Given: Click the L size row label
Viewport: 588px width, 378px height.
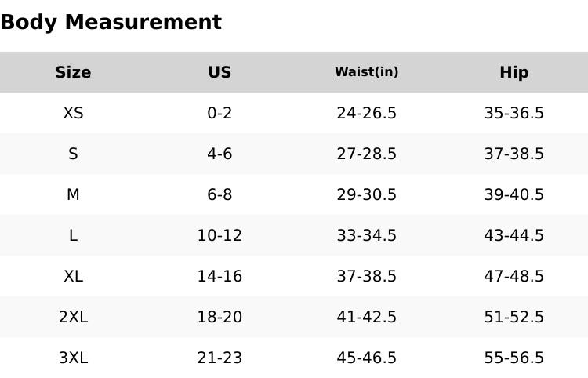Looking at the screenshot, I should coord(73,235).
